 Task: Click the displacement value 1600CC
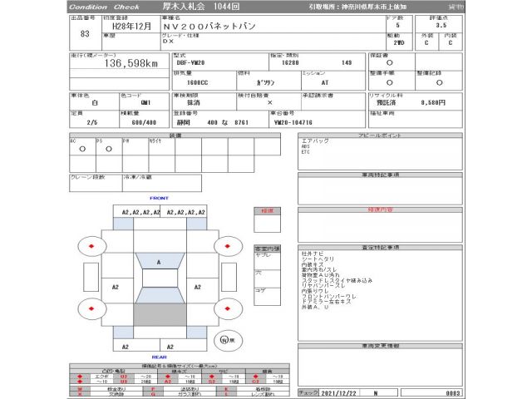point(198,83)
